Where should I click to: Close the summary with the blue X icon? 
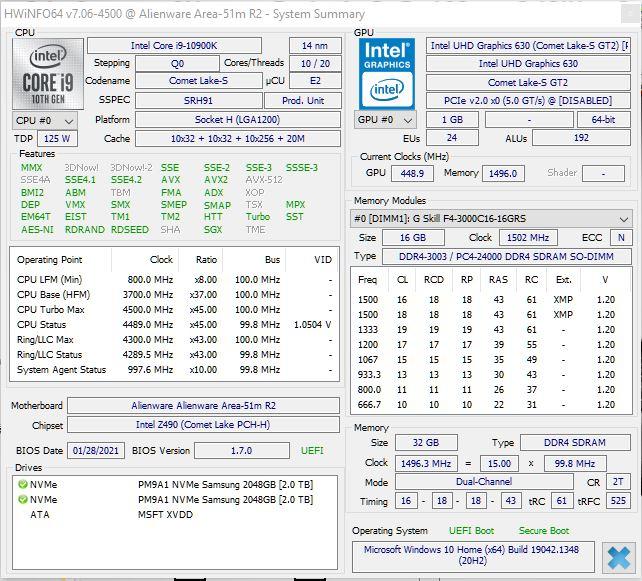619,556
